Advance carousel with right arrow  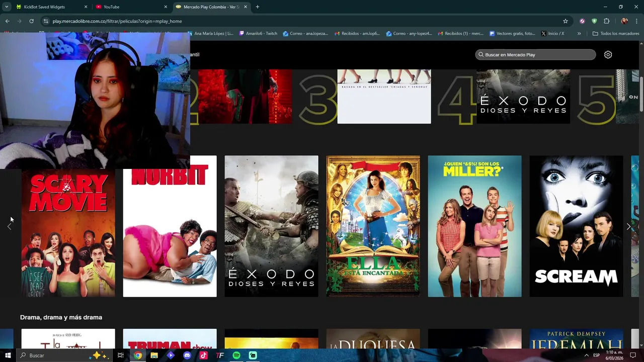628,227
